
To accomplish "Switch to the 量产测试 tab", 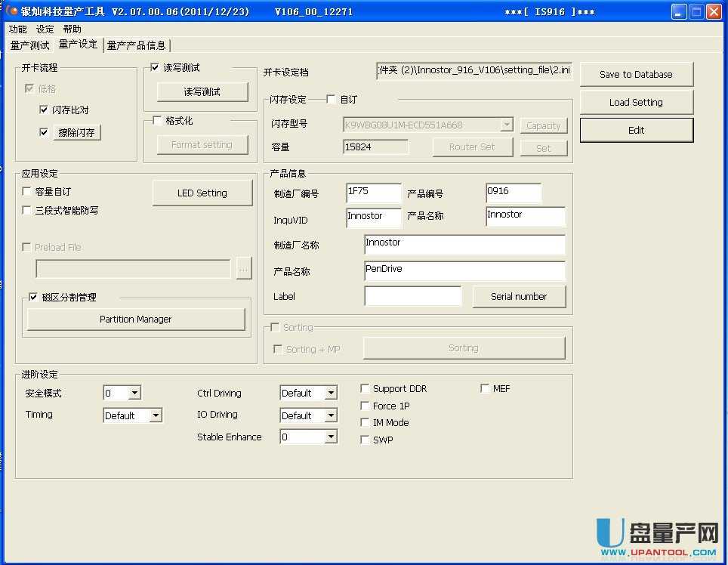I will click(29, 45).
